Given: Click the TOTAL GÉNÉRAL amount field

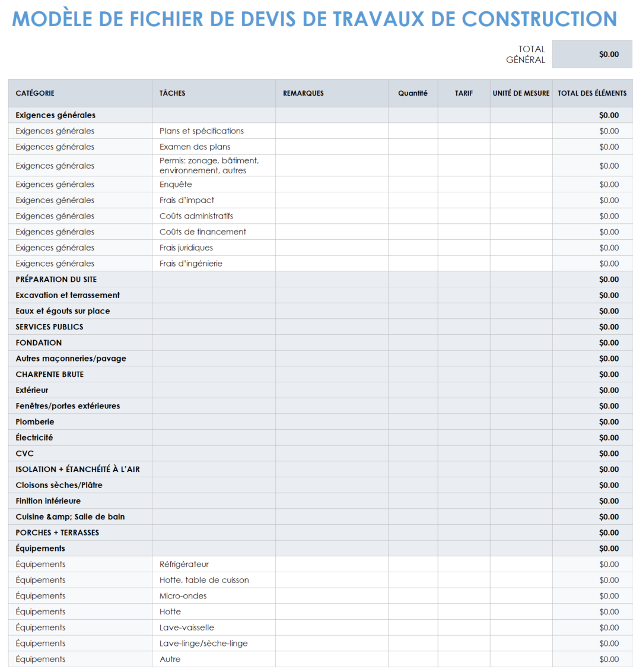Looking at the screenshot, I should click(x=591, y=54).
